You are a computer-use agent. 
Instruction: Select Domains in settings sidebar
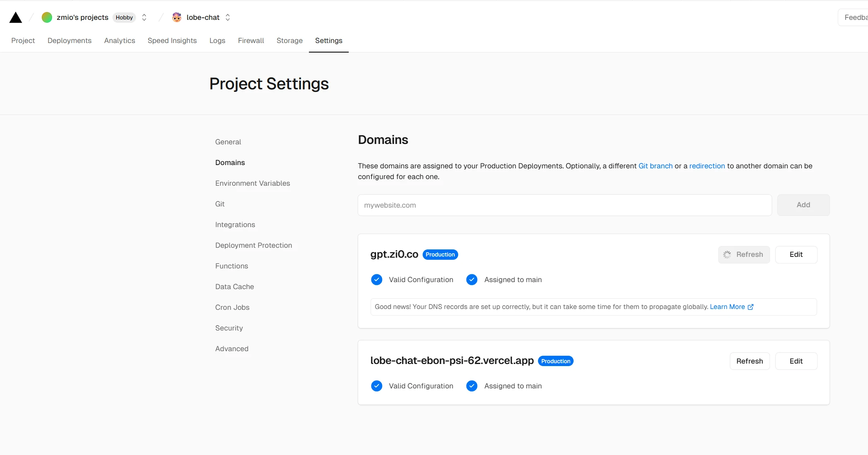(x=230, y=163)
